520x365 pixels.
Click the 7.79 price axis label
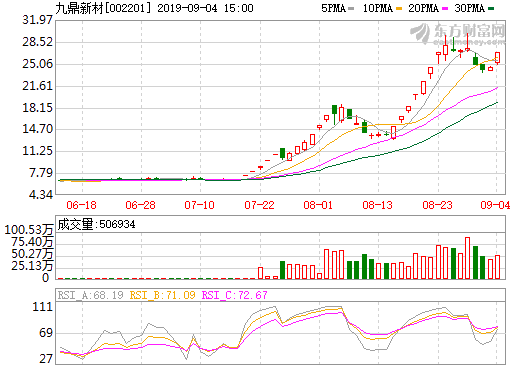point(41,173)
